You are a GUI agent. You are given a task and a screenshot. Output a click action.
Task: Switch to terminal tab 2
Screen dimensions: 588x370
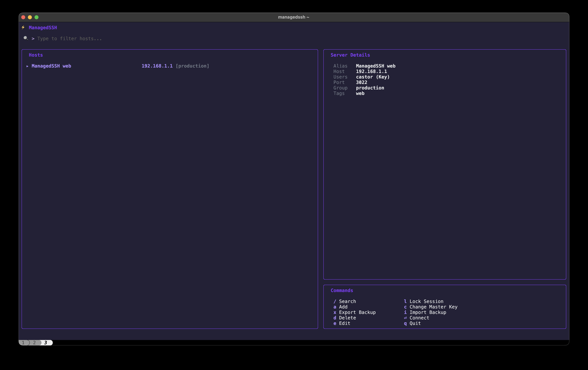[x=35, y=343]
